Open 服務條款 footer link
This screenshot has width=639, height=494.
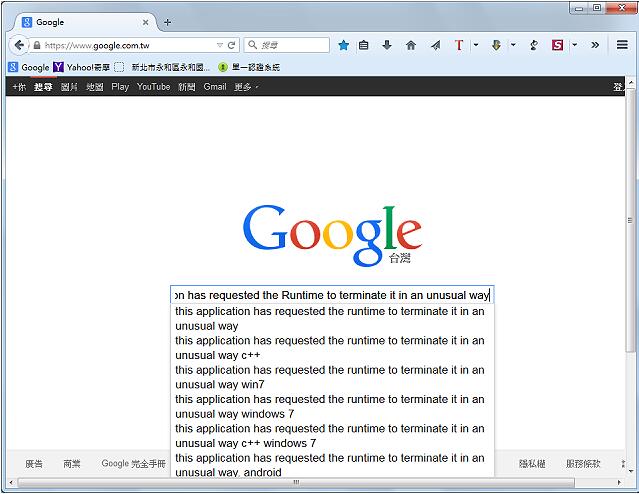[583, 464]
